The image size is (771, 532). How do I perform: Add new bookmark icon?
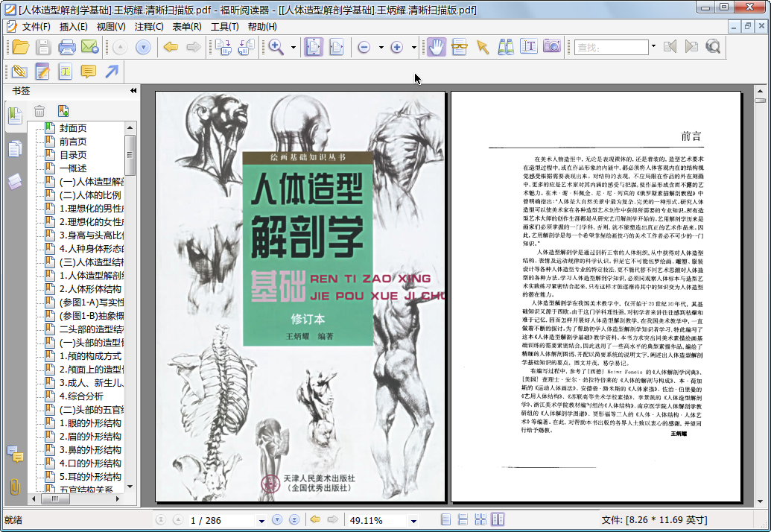63,111
